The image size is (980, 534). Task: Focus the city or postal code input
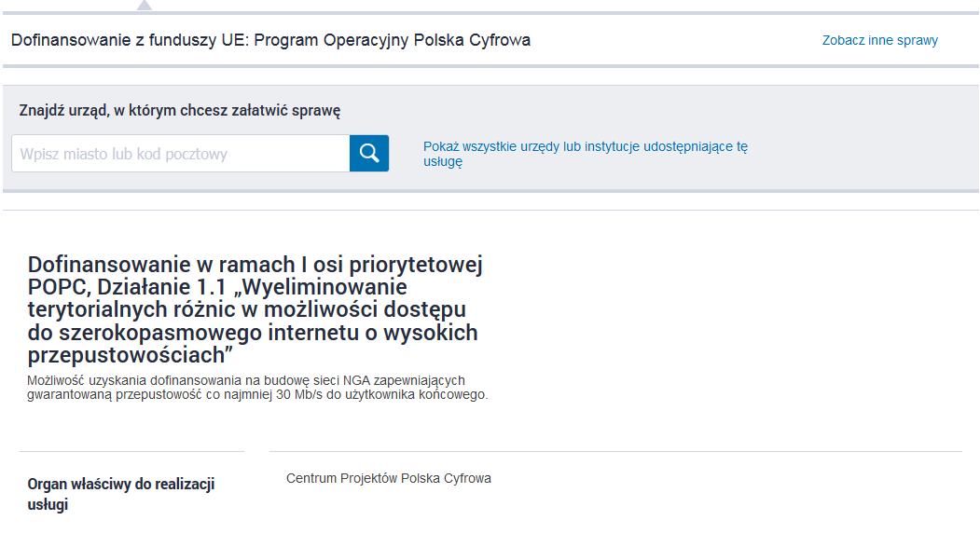point(181,153)
